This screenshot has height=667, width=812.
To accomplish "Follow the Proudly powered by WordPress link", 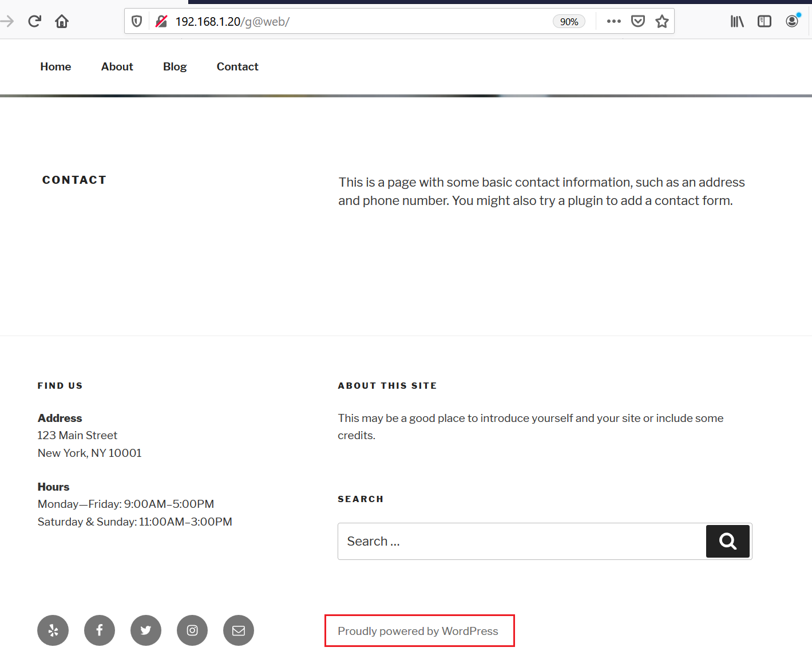I will coord(418,631).
